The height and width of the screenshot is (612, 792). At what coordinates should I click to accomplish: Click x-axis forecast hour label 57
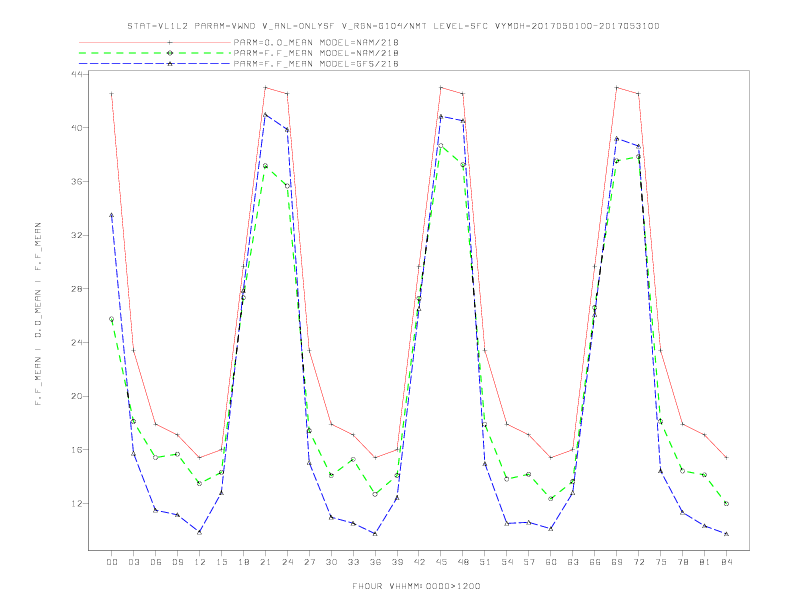pyautogui.click(x=529, y=562)
